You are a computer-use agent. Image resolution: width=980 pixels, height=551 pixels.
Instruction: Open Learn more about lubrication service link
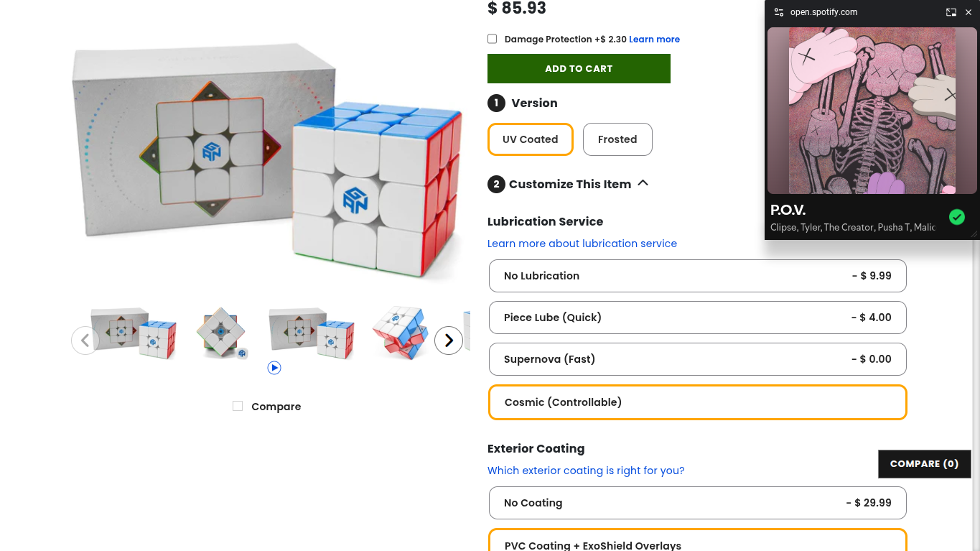tap(582, 244)
